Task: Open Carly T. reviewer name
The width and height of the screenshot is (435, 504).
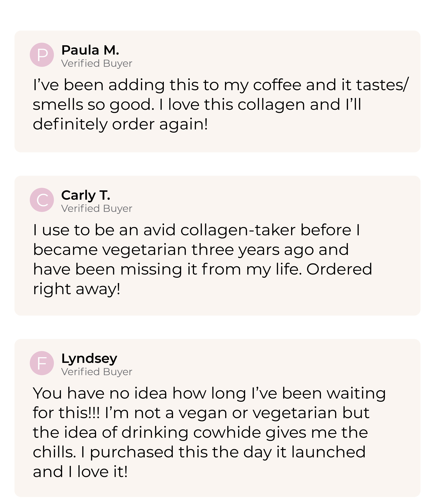Action: (86, 195)
